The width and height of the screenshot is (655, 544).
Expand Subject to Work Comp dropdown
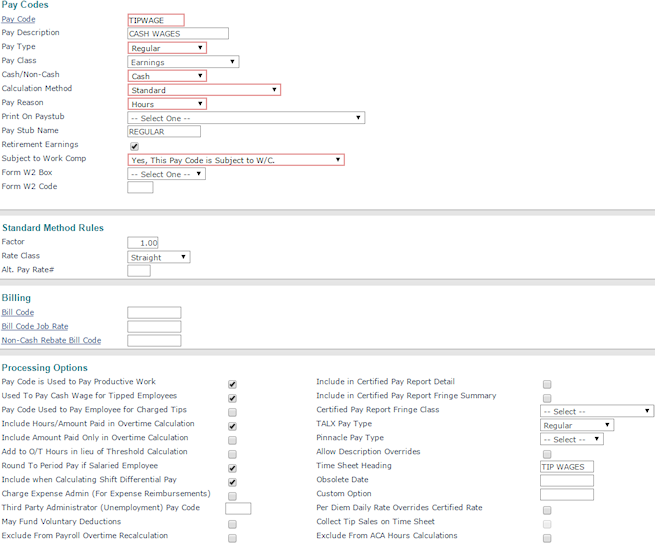[236, 160]
